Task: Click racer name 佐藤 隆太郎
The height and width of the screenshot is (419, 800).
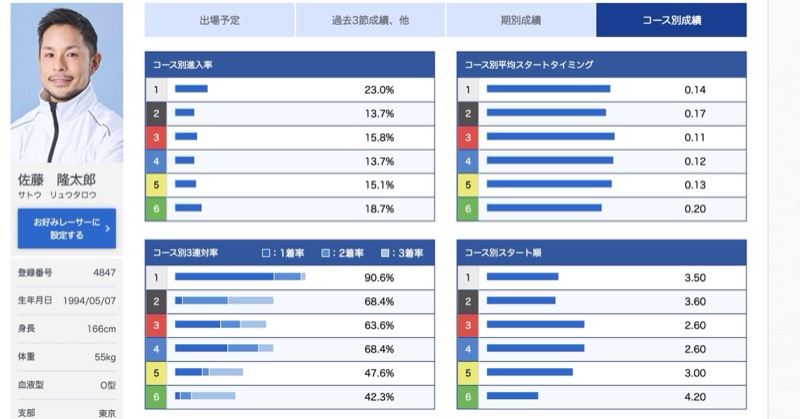Action: pyautogui.click(x=57, y=180)
